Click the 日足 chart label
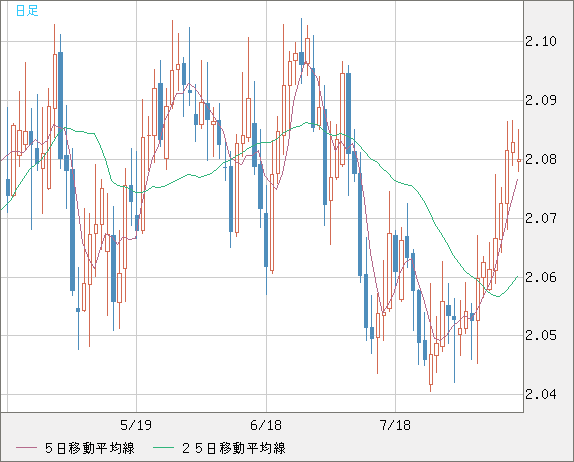Viewport: 574px width, 462px height. [x=27, y=10]
